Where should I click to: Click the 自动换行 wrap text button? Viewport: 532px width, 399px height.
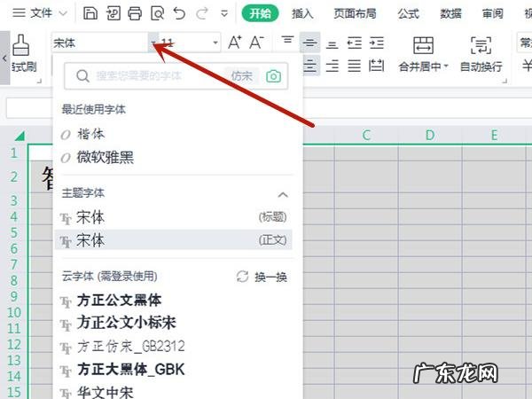coord(481,54)
